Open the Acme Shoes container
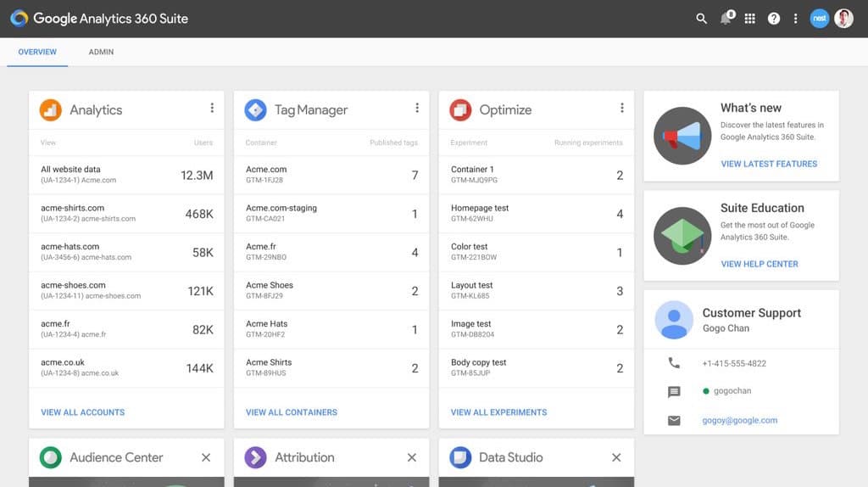The image size is (868, 487). 331,291
